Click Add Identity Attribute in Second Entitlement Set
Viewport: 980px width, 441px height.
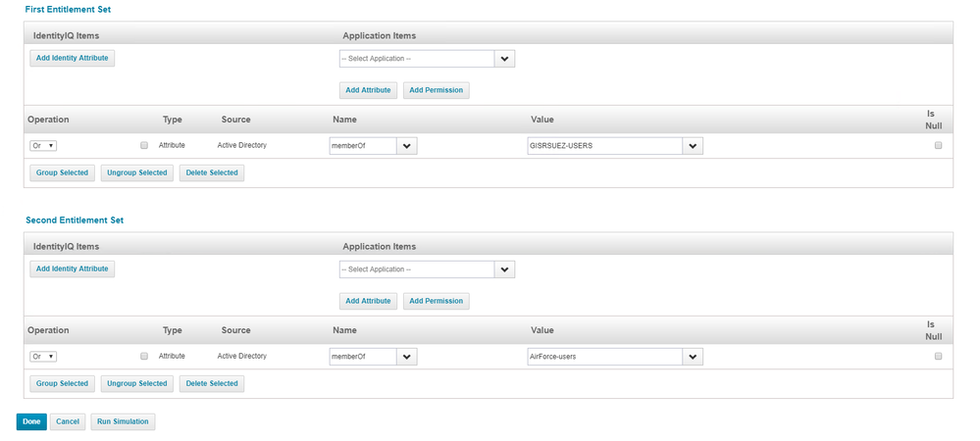coord(72,269)
